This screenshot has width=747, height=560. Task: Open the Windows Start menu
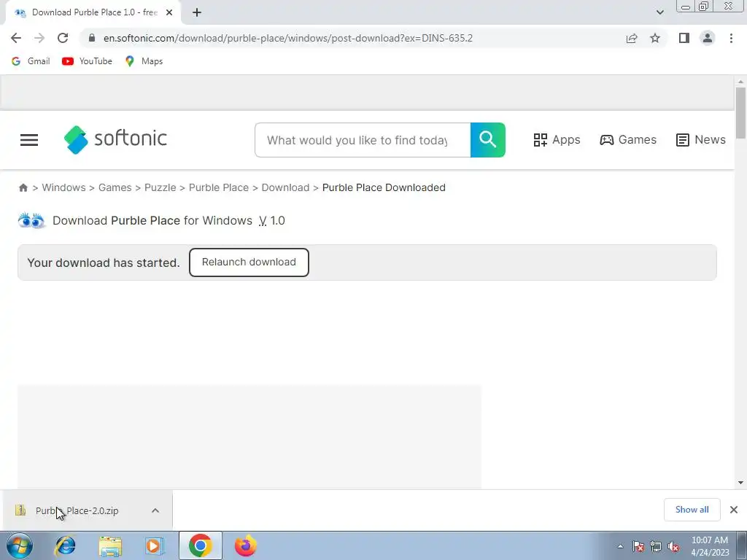pos(20,545)
